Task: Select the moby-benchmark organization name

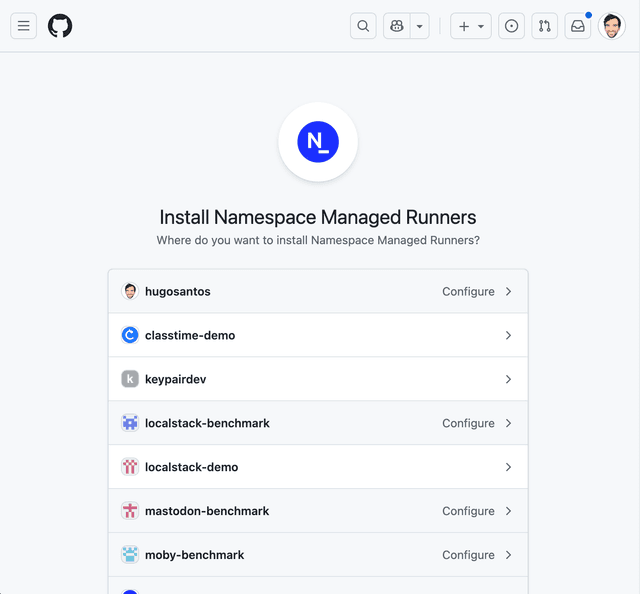Action: (194, 555)
